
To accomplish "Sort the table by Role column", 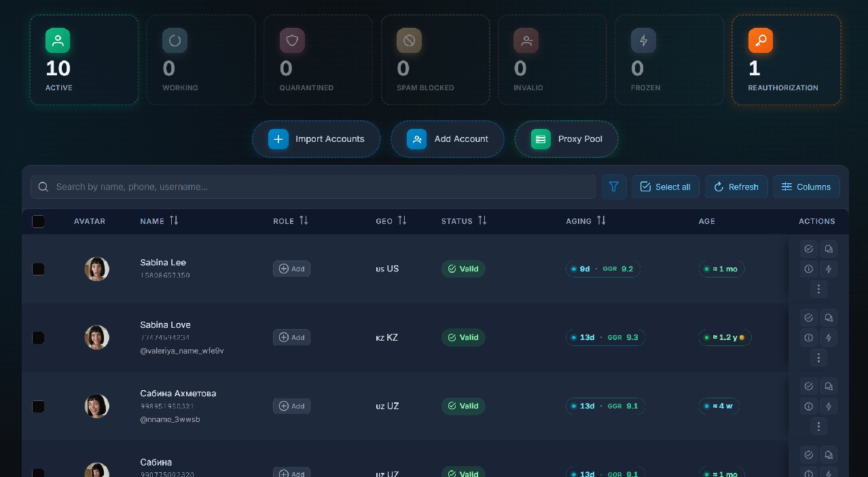I will [291, 221].
